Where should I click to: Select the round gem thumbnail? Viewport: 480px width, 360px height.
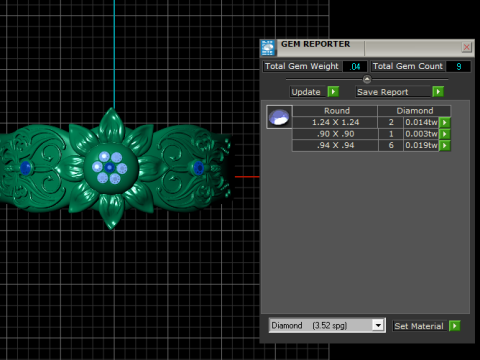point(279,117)
